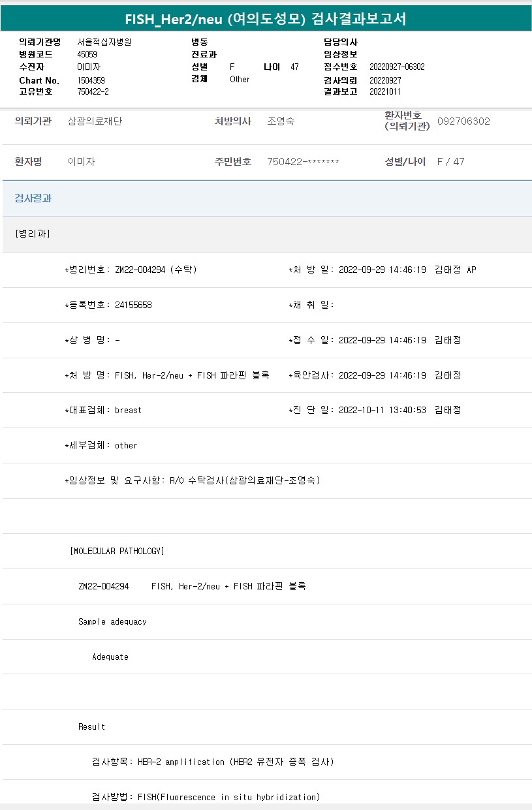The width and height of the screenshot is (532, 810).
Task: Click the report title 'FISH_Her2/neu (여의도성모) 검사결과보고서'
Action: tap(266, 19)
